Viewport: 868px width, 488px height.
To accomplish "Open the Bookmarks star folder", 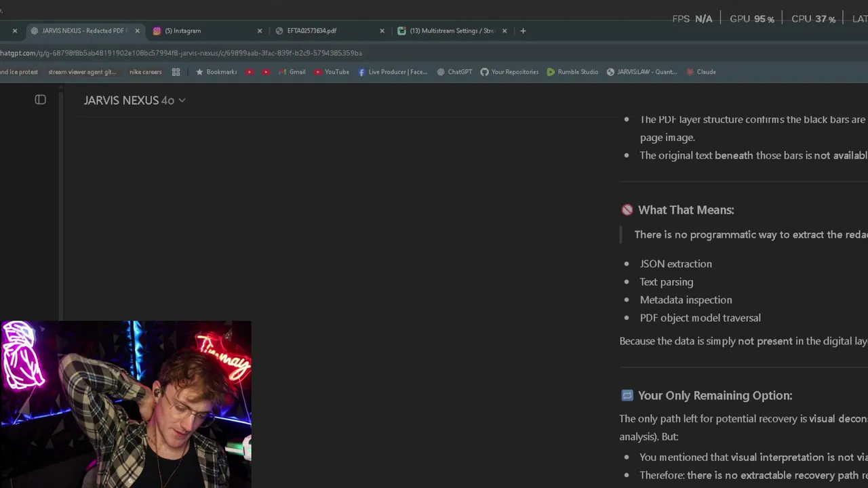I will pos(216,72).
